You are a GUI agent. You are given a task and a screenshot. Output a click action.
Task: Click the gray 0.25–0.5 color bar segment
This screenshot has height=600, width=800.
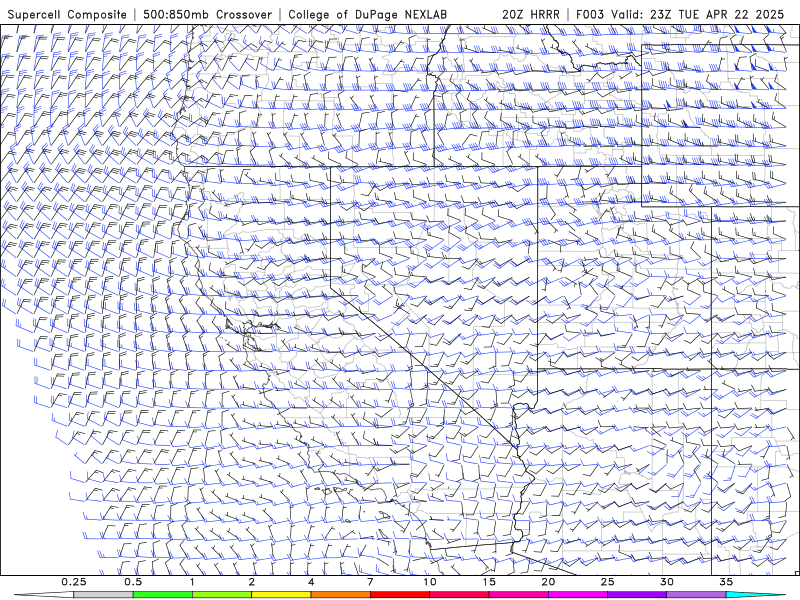pyautogui.click(x=104, y=595)
